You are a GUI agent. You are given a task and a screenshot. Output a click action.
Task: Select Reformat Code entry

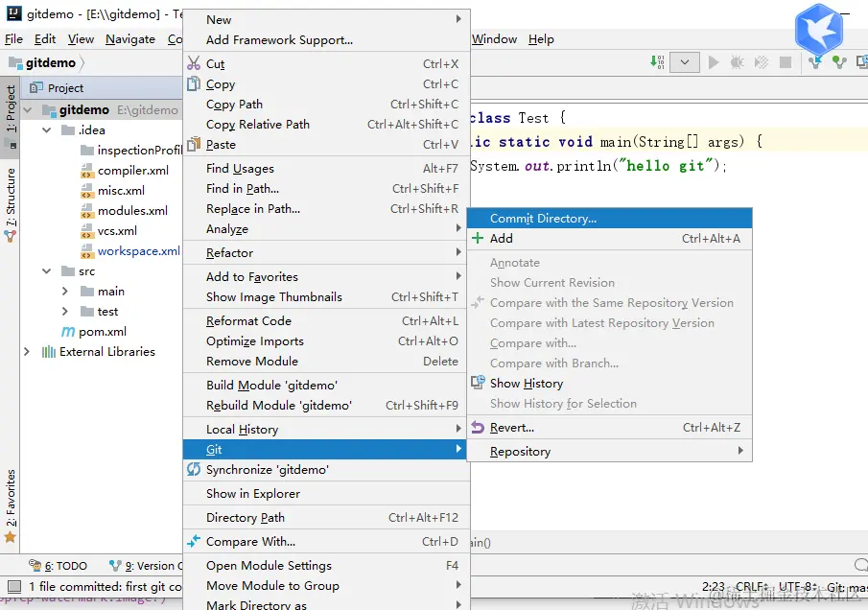pos(327,321)
